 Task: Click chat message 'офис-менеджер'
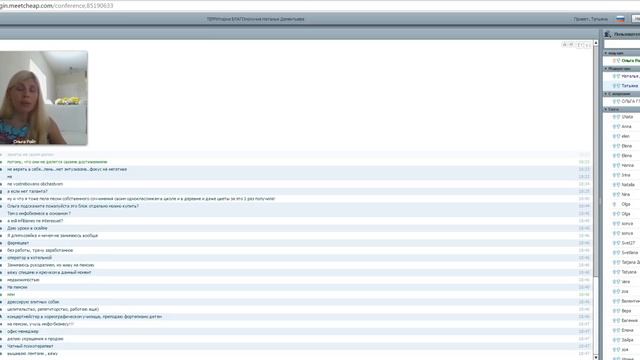pyautogui.click(x=23, y=331)
